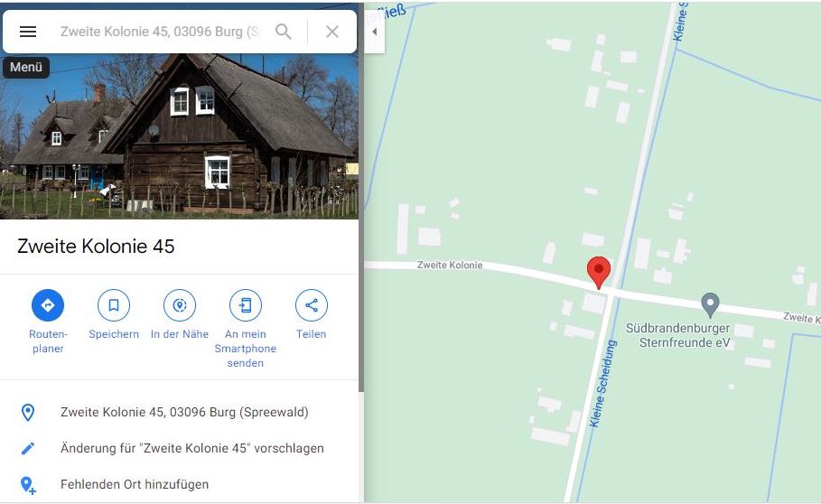Open Änderung für "Zweite Kolonie 45" vorschlagen
The width and height of the screenshot is (821, 504).
(x=192, y=449)
